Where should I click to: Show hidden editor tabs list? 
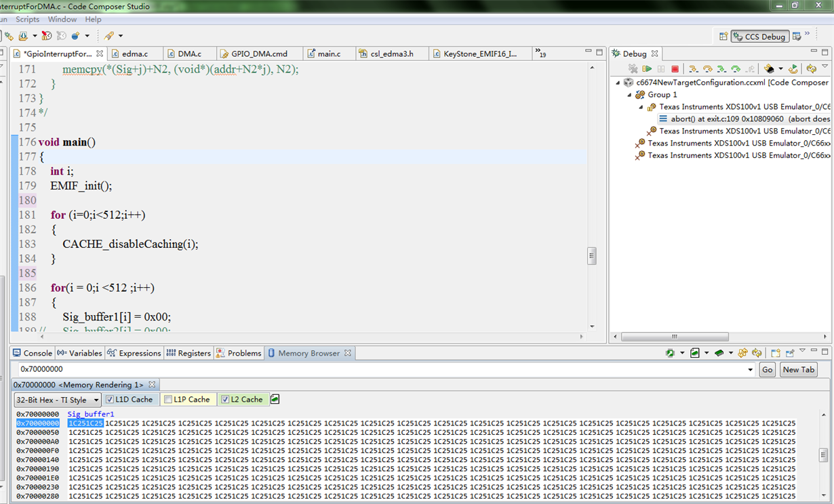click(540, 54)
